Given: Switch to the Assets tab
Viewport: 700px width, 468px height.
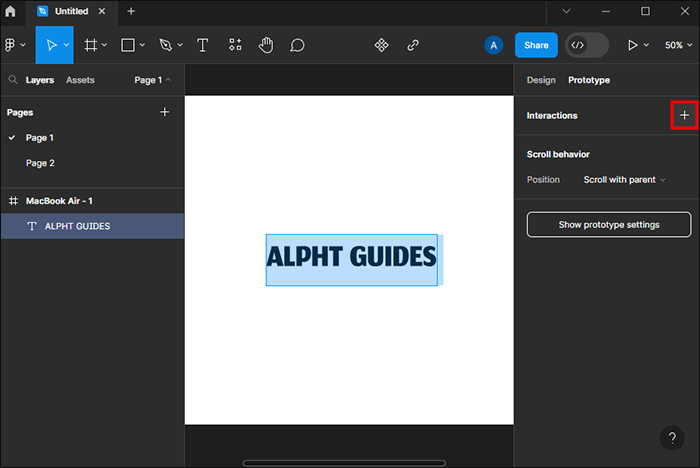Looking at the screenshot, I should tap(80, 80).
